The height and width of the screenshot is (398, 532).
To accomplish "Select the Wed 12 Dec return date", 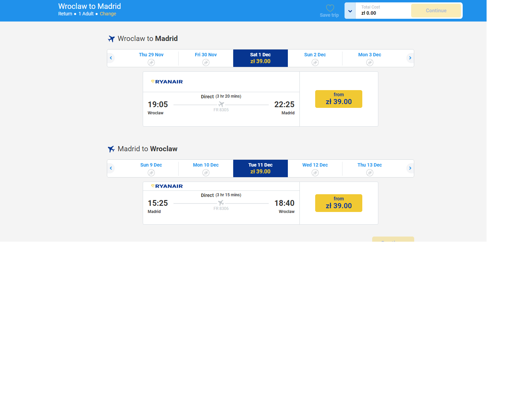I will click(x=315, y=169).
